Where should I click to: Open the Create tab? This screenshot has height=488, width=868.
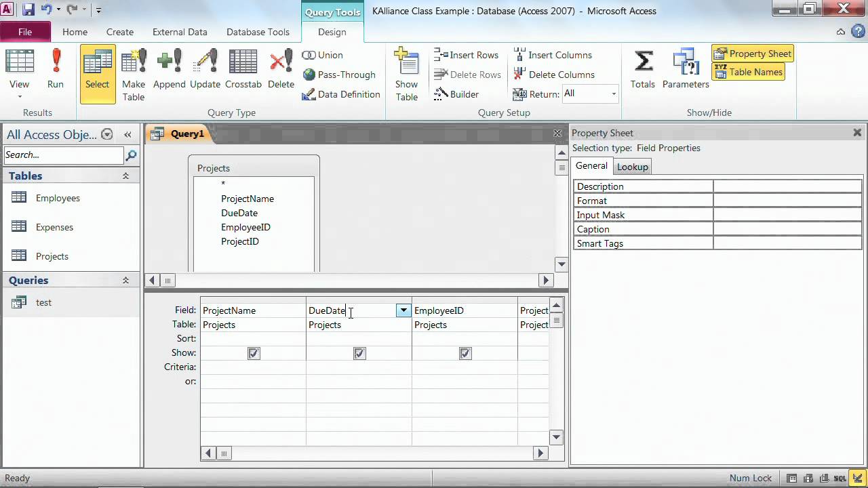coord(120,32)
